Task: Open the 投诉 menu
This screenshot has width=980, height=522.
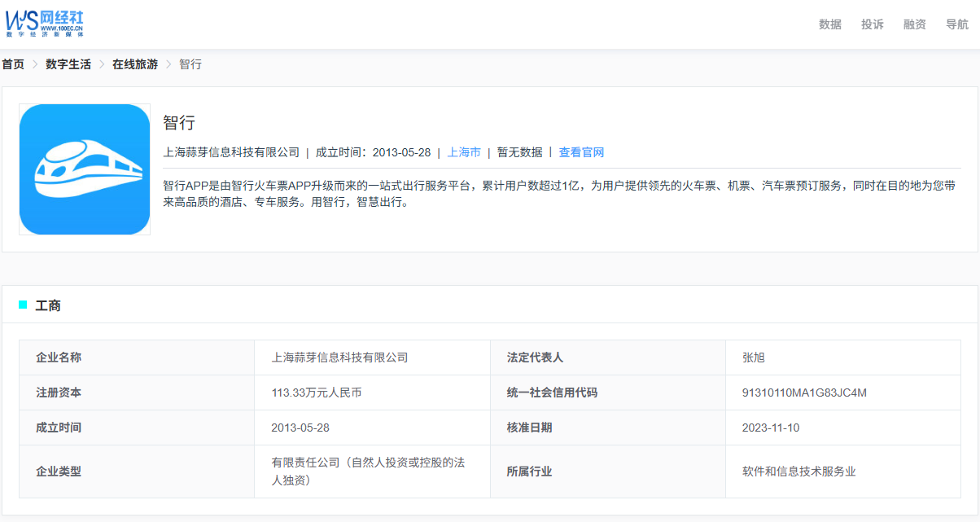Action: tap(873, 24)
